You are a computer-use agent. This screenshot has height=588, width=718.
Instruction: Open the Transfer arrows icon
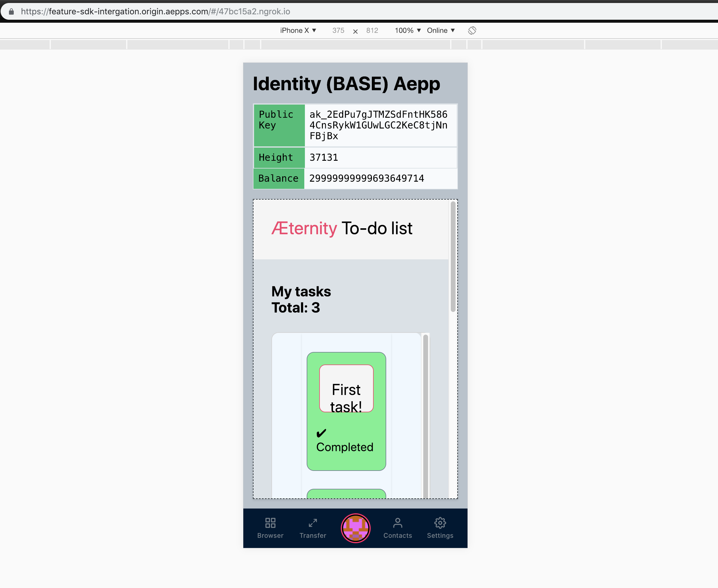coord(312,523)
